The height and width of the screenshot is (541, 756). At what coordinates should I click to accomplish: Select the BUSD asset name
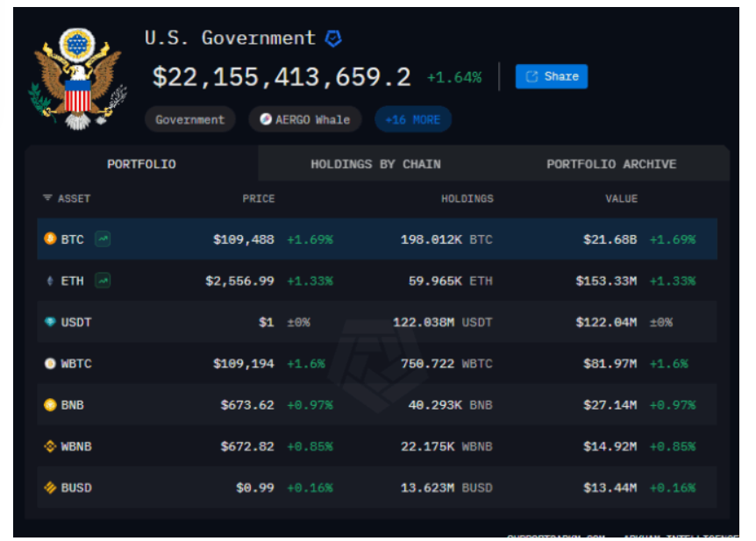click(x=76, y=488)
